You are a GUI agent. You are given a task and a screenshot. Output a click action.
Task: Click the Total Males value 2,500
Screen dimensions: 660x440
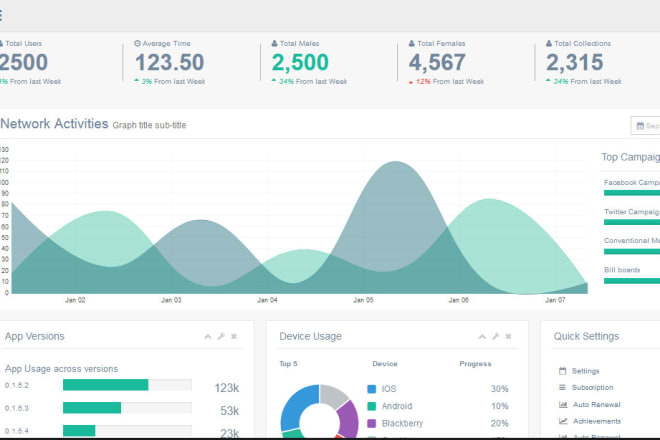click(x=300, y=62)
